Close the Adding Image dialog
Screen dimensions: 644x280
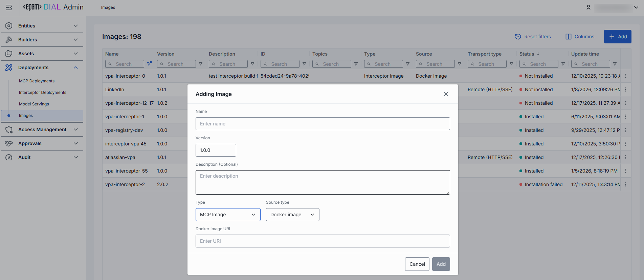point(446,94)
